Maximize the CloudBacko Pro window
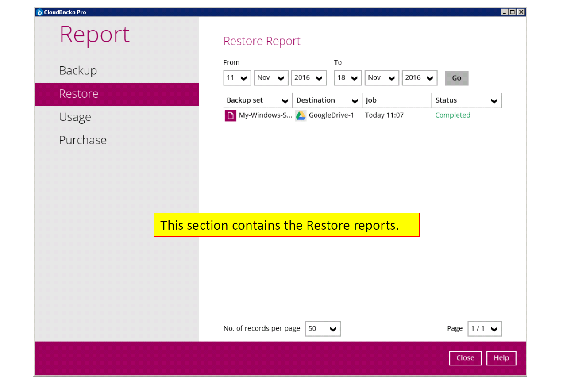Screen dimensions: 563x392 click(x=513, y=12)
